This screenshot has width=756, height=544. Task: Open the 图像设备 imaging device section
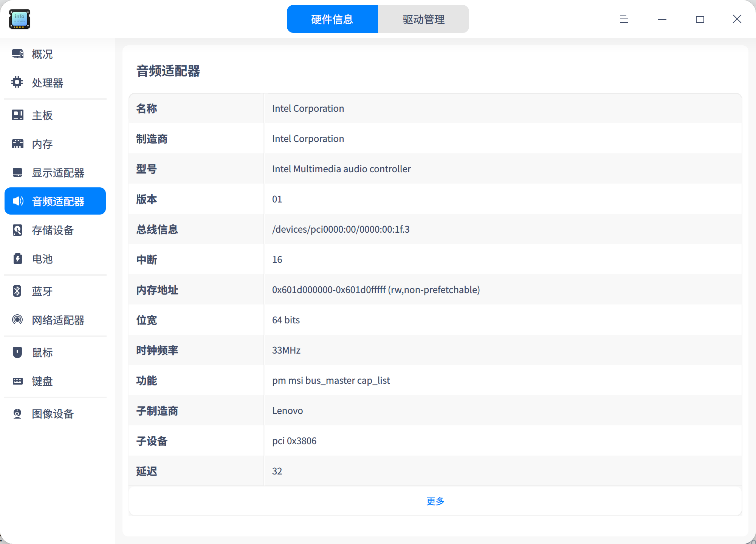53,414
